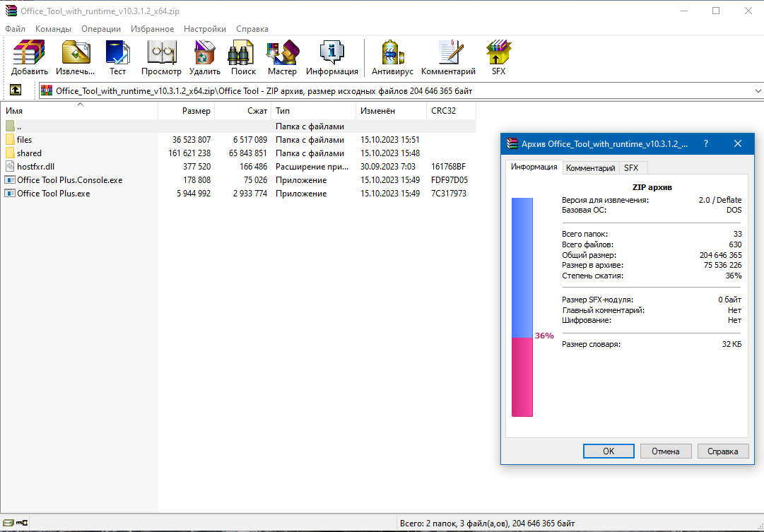Select the hostfxr.dll file icon
The height and width of the screenshot is (532, 764).
pyautogui.click(x=10, y=167)
